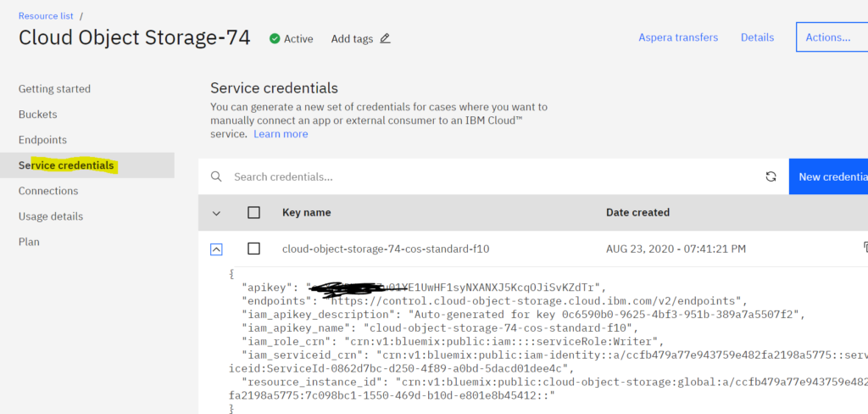Open the Endpoints section

(x=42, y=140)
